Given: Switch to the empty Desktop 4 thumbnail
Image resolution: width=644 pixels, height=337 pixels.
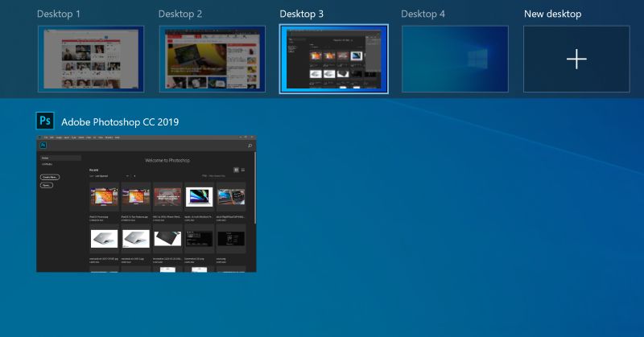Looking at the screenshot, I should point(455,59).
